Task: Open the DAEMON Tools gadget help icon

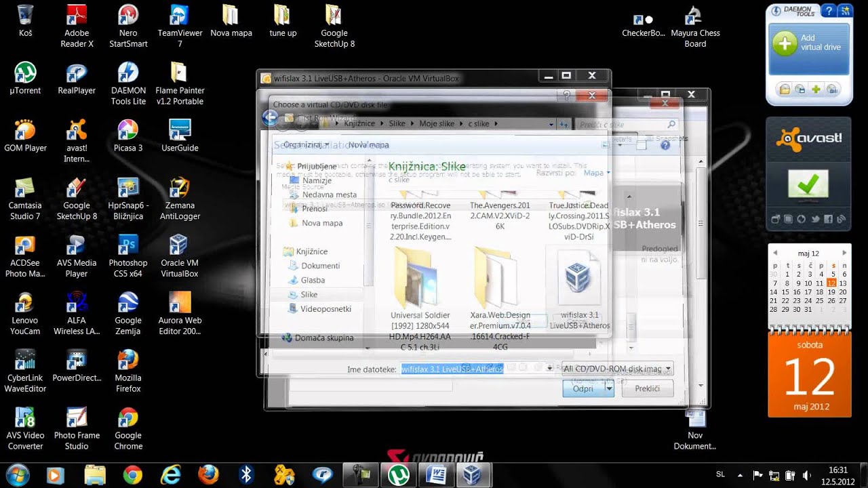Action: click(x=830, y=10)
